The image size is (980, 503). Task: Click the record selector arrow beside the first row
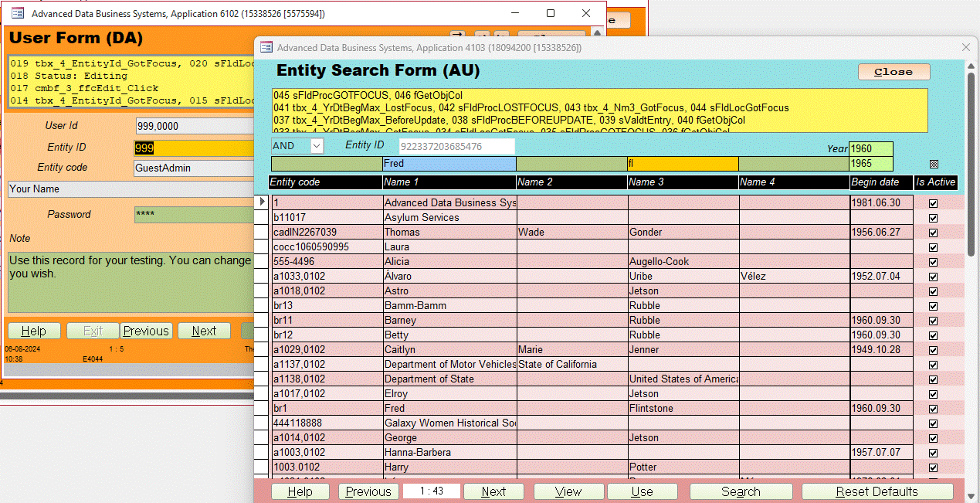pos(263,202)
